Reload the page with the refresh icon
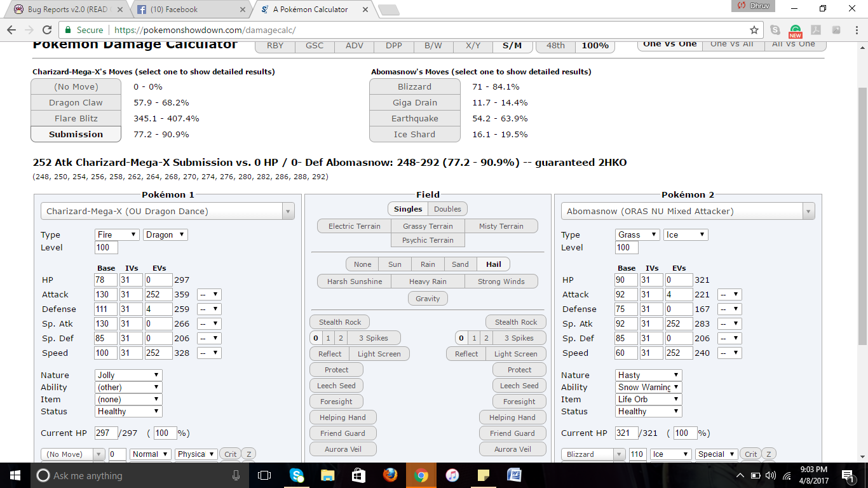 [47, 30]
